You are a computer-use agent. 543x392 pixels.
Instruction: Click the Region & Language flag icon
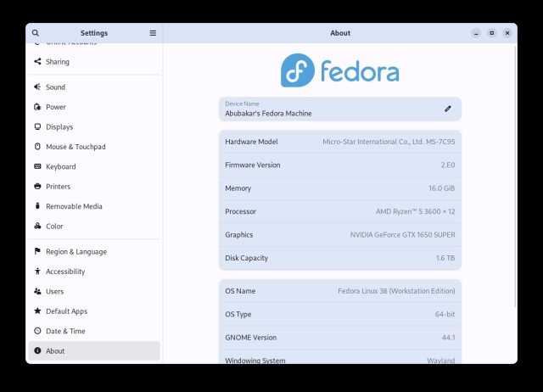[37, 251]
